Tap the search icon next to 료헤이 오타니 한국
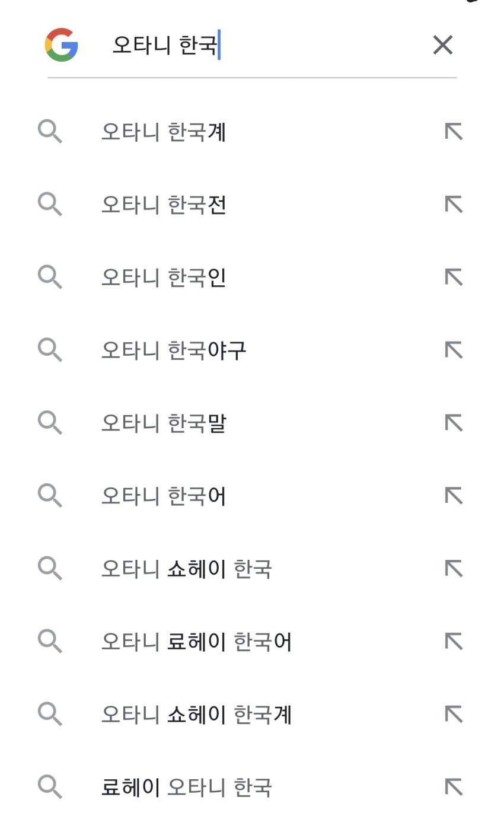This screenshot has height=832, width=504. tap(50, 788)
